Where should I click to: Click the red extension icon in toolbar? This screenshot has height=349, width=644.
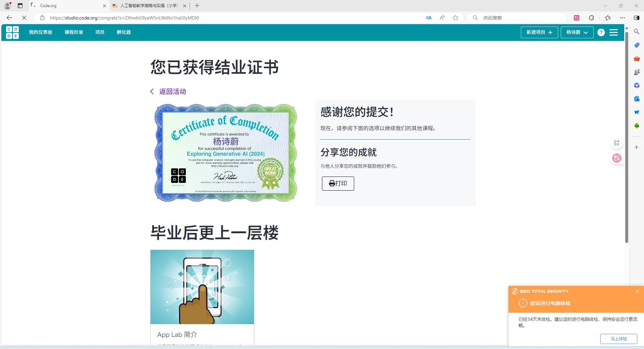577,18
